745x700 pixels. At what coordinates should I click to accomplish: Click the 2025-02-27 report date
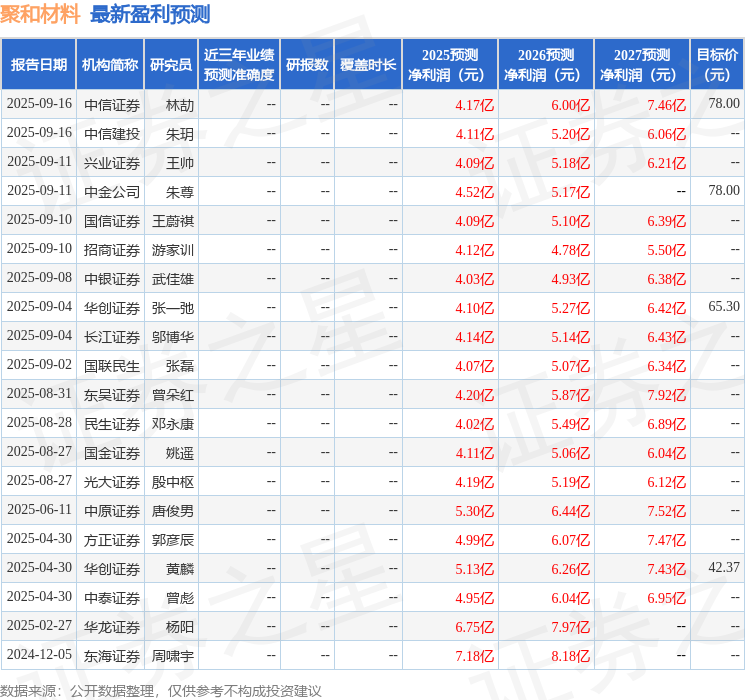pyautogui.click(x=39, y=625)
